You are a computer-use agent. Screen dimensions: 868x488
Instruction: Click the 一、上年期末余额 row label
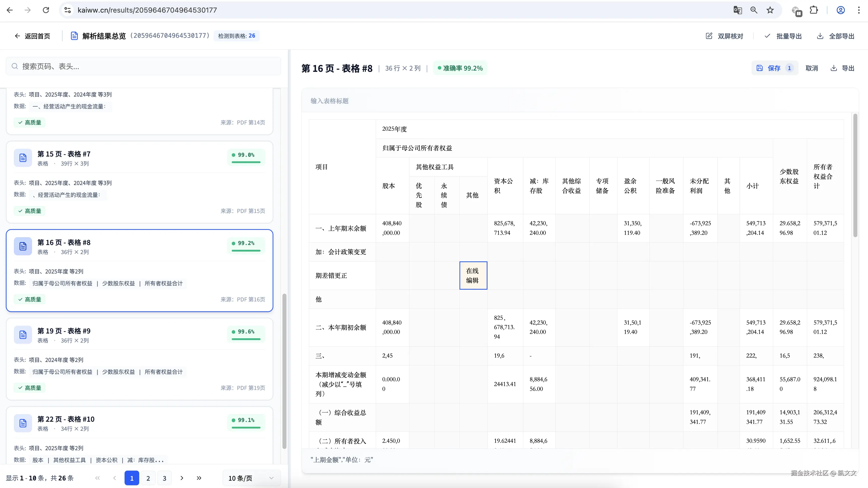pos(341,228)
